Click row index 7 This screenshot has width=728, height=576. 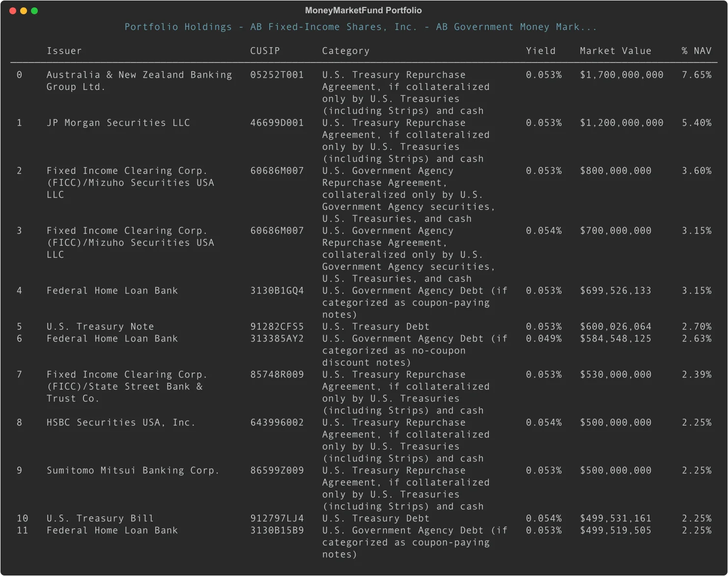pyautogui.click(x=19, y=374)
